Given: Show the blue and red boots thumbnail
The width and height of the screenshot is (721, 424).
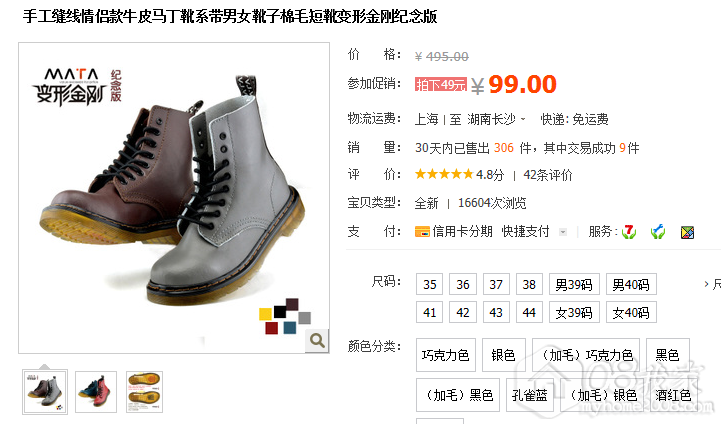Looking at the screenshot, I should (x=96, y=392).
